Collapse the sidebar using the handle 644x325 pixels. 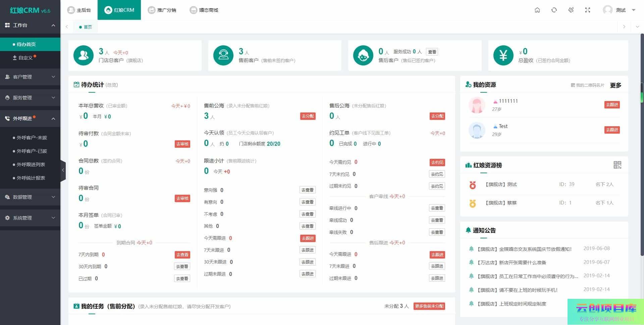point(63,170)
